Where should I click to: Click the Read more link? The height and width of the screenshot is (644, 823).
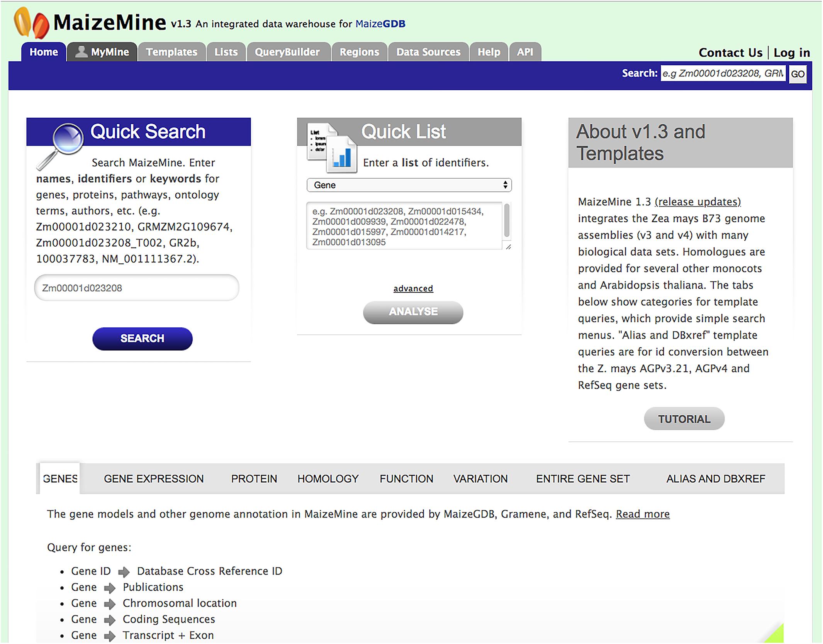pos(643,514)
